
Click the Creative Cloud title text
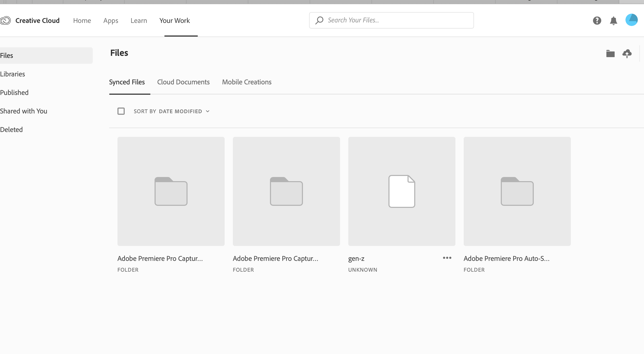37,21
